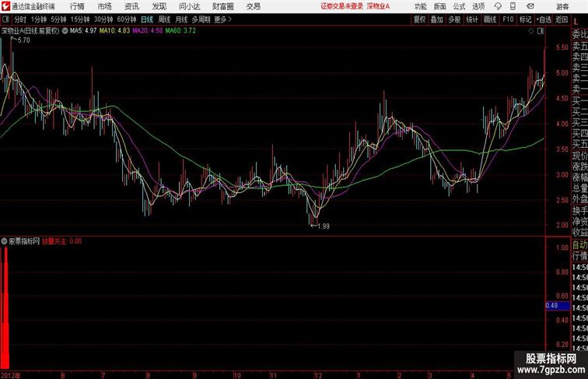Click the blue 0.48 value marker on axis
Screen dimensions: 588x379
click(x=558, y=306)
